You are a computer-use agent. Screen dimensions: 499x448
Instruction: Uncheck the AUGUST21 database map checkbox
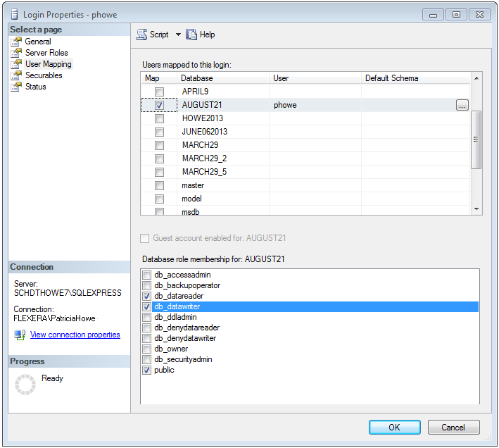pos(160,105)
